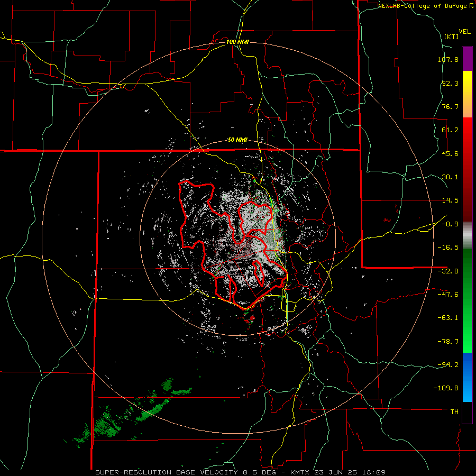The height and width of the screenshot is (476, 476).
Task: Click the blue segment of the color bar
Action: tap(467, 377)
